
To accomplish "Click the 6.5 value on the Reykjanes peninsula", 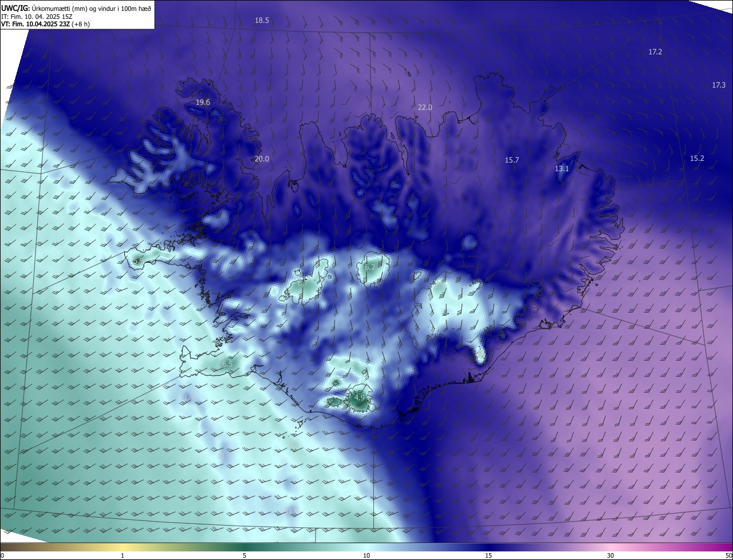I will point(227,364).
